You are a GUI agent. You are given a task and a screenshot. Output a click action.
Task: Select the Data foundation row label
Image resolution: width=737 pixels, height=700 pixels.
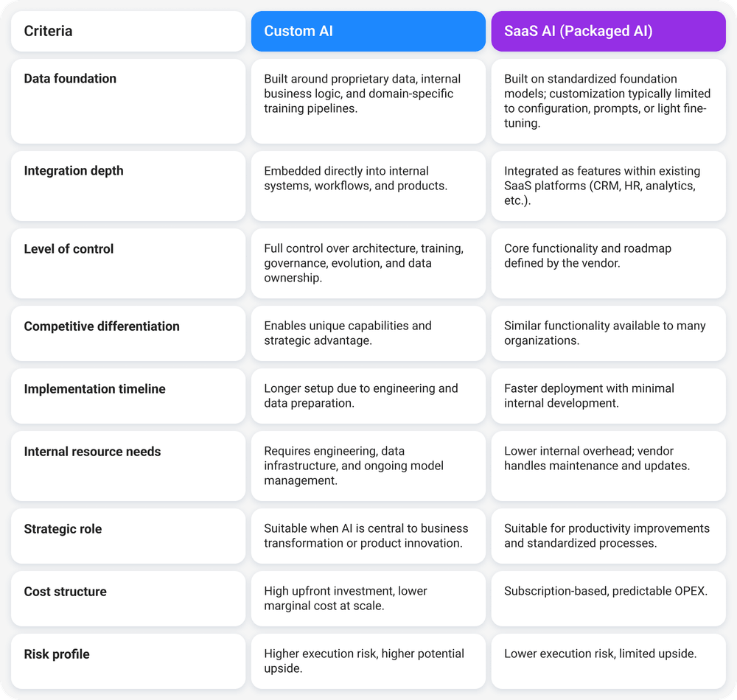(70, 79)
